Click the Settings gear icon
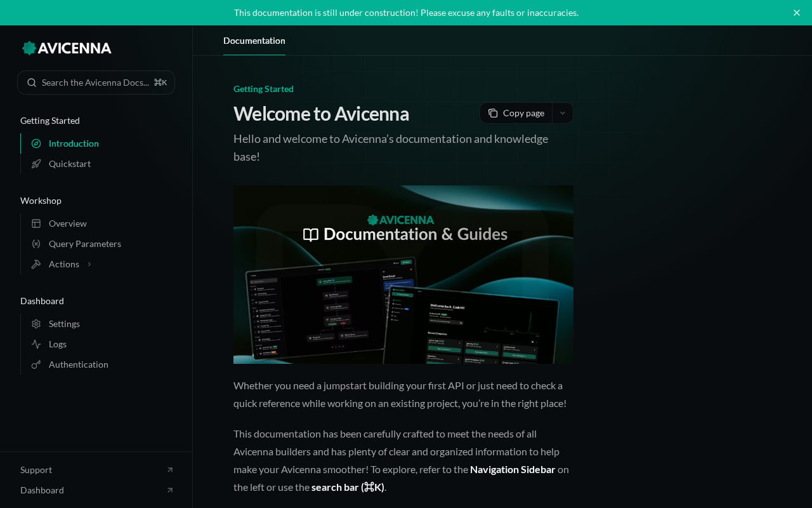The width and height of the screenshot is (812, 508). [x=36, y=324]
